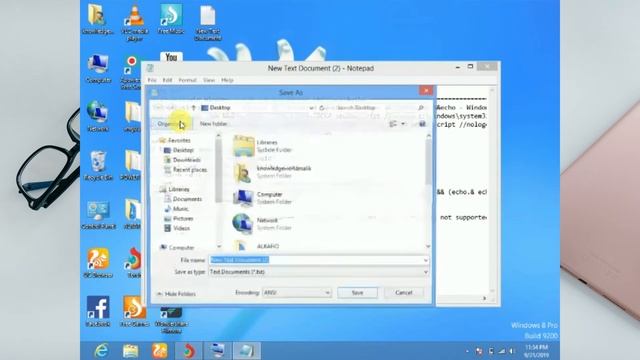Viewport: 640px width, 360px height.
Task: Show hidden icons in system tray
Action: pyautogui.click(x=467, y=351)
